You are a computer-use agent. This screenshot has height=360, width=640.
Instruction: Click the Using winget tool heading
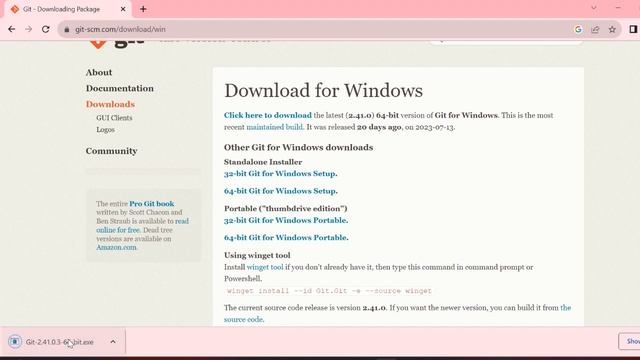click(x=257, y=256)
